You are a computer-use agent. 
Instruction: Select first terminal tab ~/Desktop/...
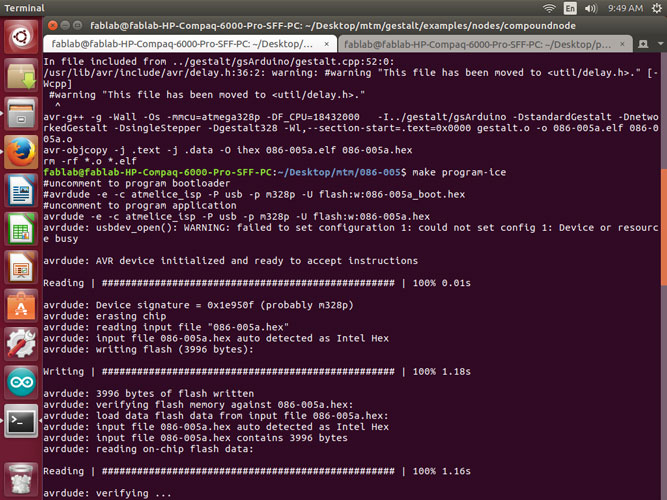pos(190,44)
